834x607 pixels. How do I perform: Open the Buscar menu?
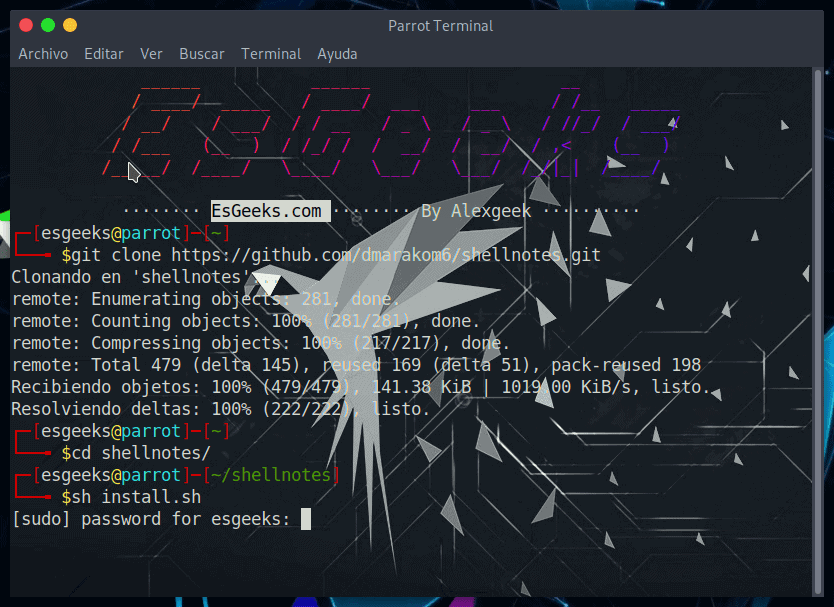pos(202,54)
